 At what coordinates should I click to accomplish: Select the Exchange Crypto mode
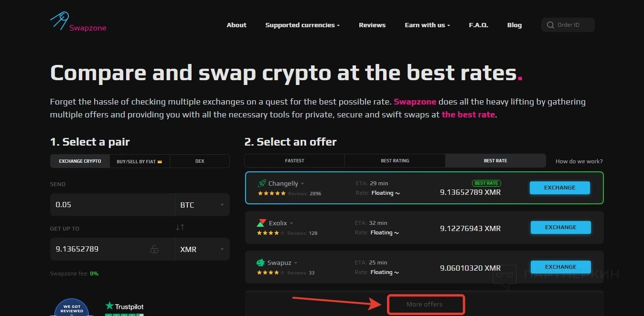tap(80, 161)
